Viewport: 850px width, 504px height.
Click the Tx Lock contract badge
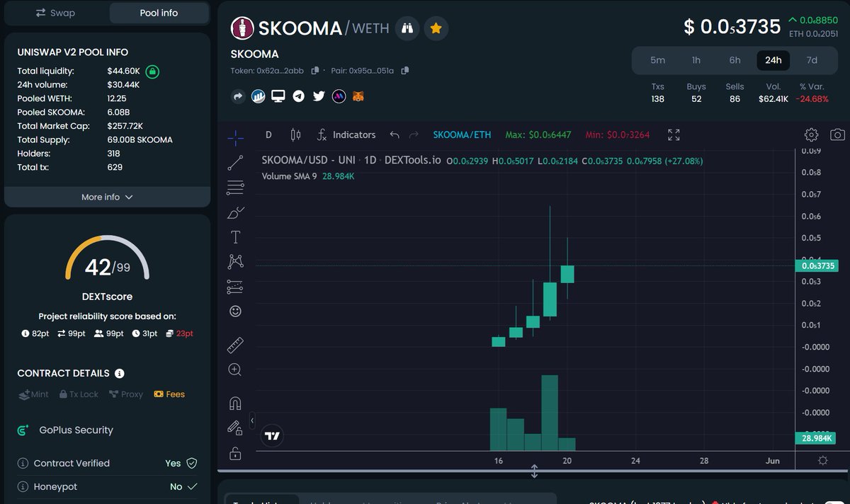[79, 394]
